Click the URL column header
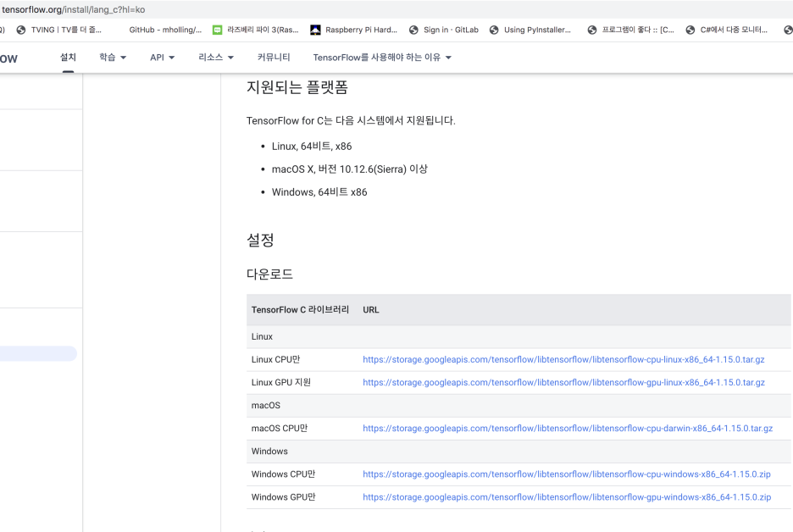Viewport: 793px width, 532px height. 371,310
